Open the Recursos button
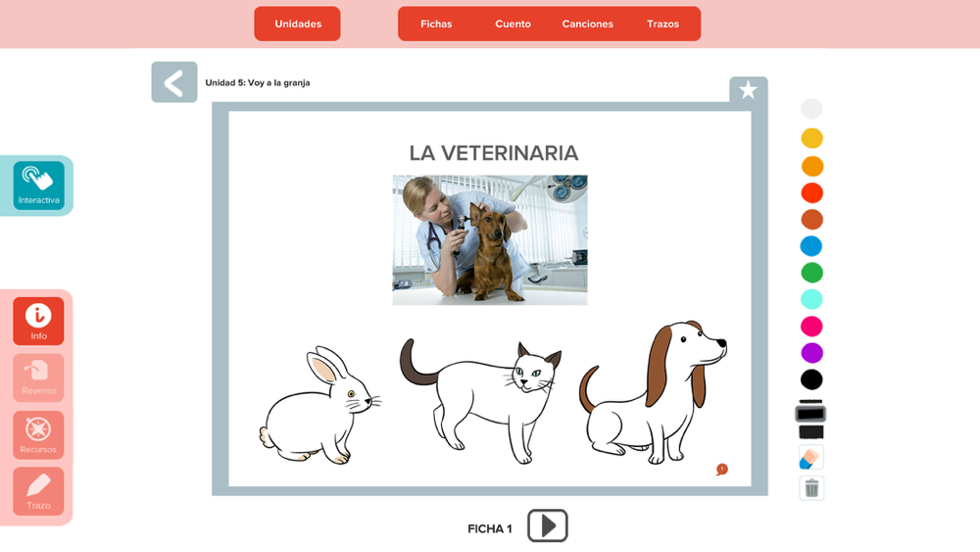This screenshot has width=980, height=552. pos(39,435)
